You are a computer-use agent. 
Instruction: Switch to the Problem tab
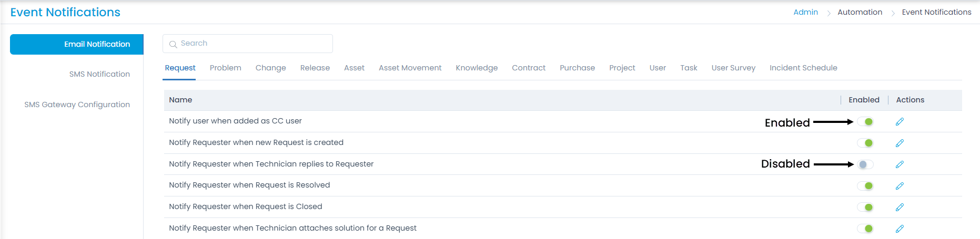coord(226,68)
